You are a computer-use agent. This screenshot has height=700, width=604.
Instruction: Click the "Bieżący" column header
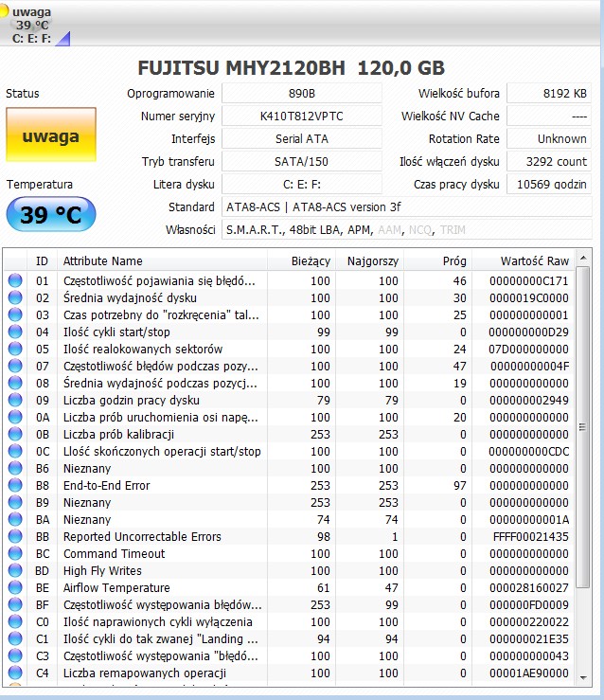(301, 260)
